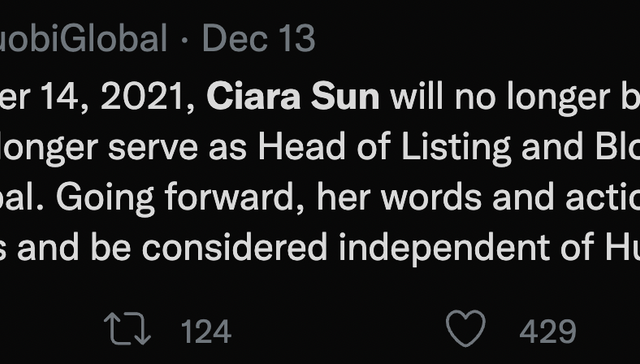
Task: Open the Dec 13 timestamp link
Action: click(x=259, y=38)
